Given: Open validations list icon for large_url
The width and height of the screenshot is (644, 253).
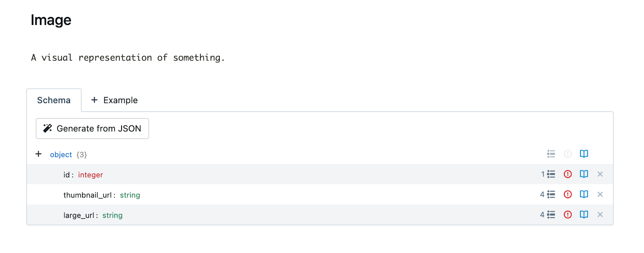Looking at the screenshot, I should click(551, 214).
